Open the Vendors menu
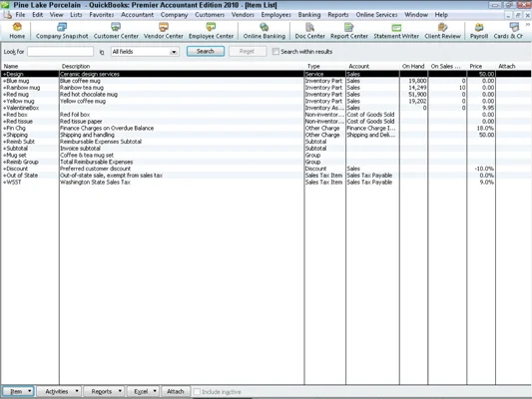Screen dimensions: 532x399 (243, 15)
